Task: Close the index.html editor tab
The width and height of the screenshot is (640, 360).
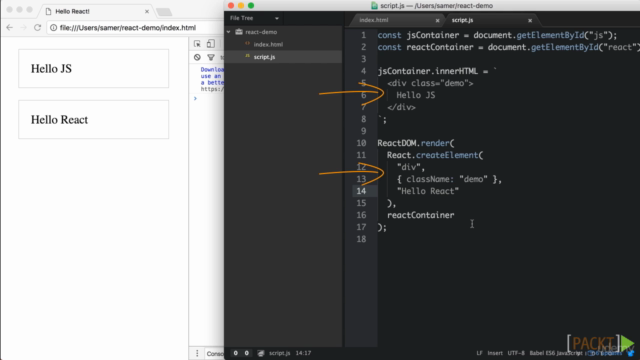Action: (x=438, y=20)
